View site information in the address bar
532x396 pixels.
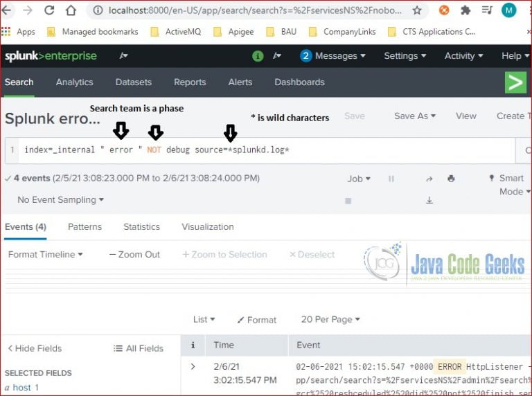pos(98,10)
